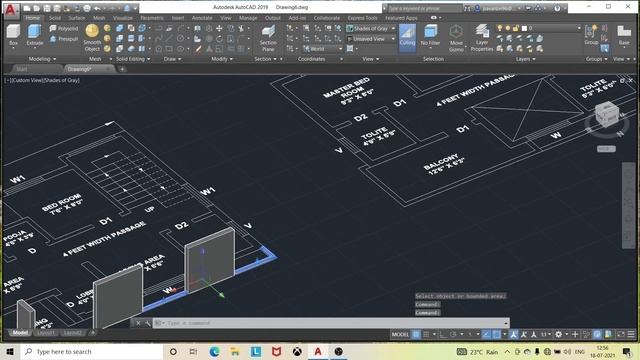Click the Workspace Switching gear in status bar
This screenshot has width=640, height=360.
558,334
